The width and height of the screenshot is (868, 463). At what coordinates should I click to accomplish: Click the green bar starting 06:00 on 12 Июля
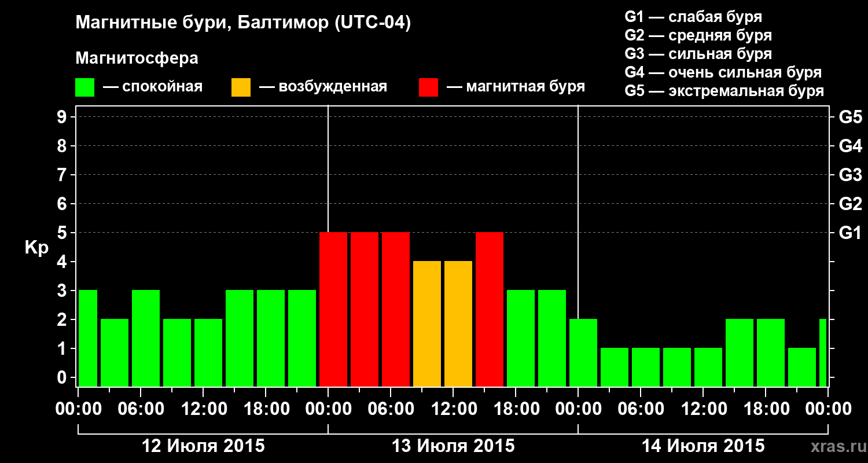coord(146,339)
